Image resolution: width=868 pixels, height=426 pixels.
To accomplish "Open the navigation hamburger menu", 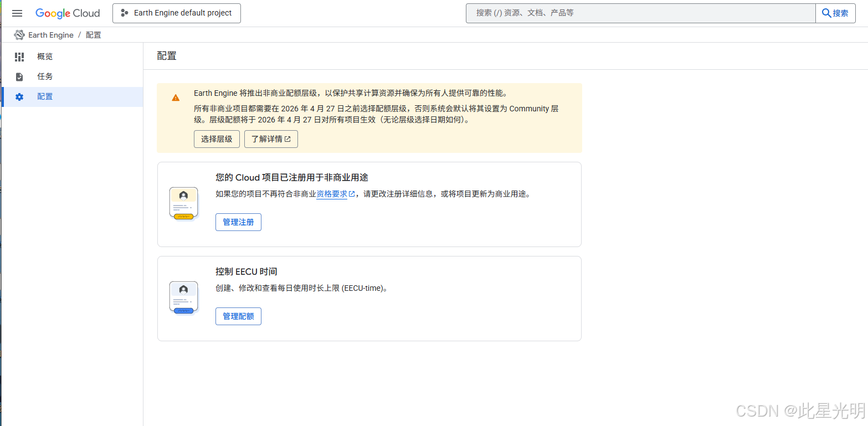I will point(17,13).
